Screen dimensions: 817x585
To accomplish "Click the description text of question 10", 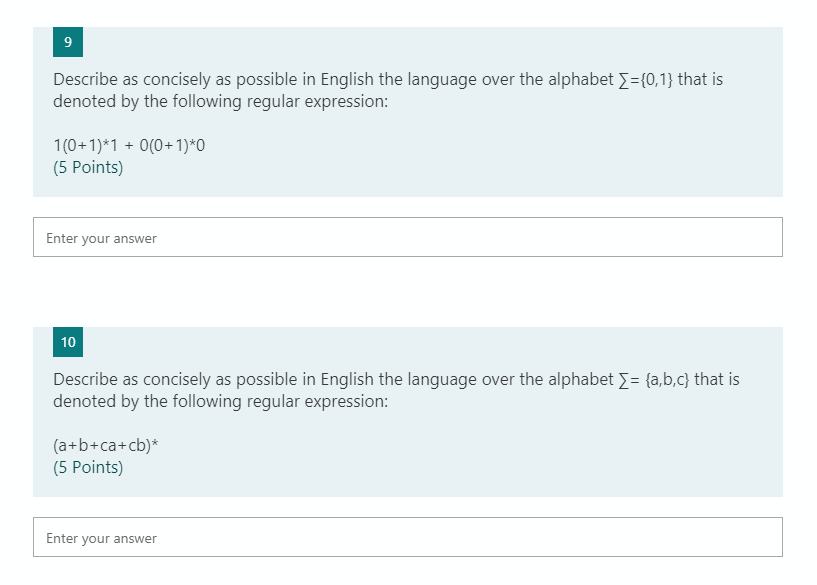I will 396,390.
